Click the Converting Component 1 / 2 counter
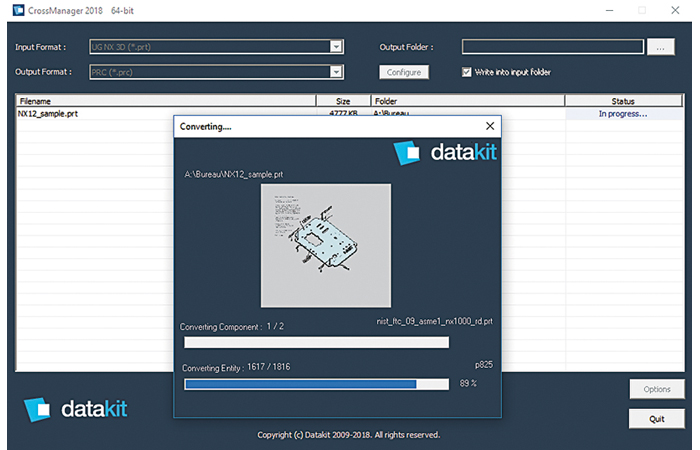Image resolution: width=700 pixels, height=450 pixels. [x=232, y=327]
